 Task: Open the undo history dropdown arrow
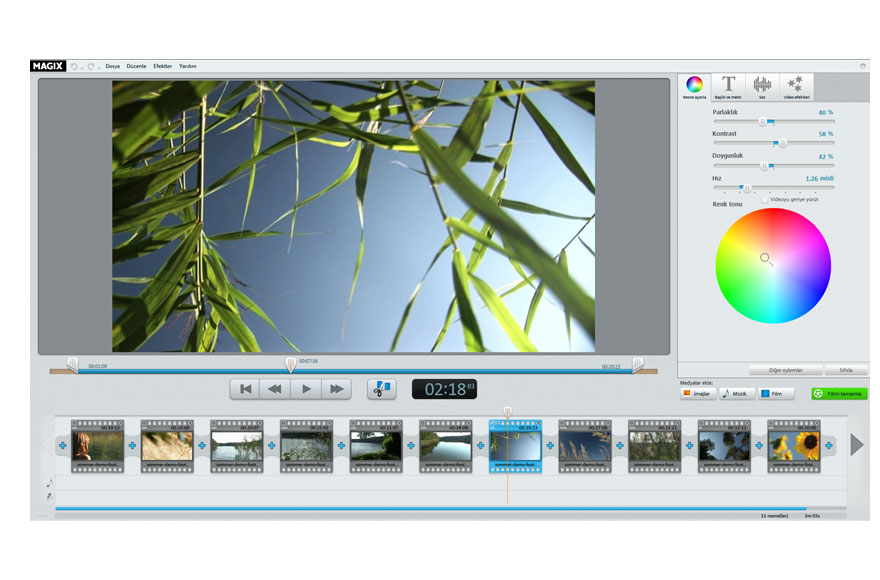[x=82, y=68]
